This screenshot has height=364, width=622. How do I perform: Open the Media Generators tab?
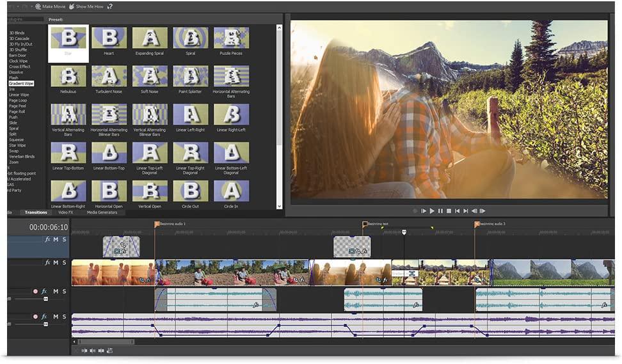[102, 212]
